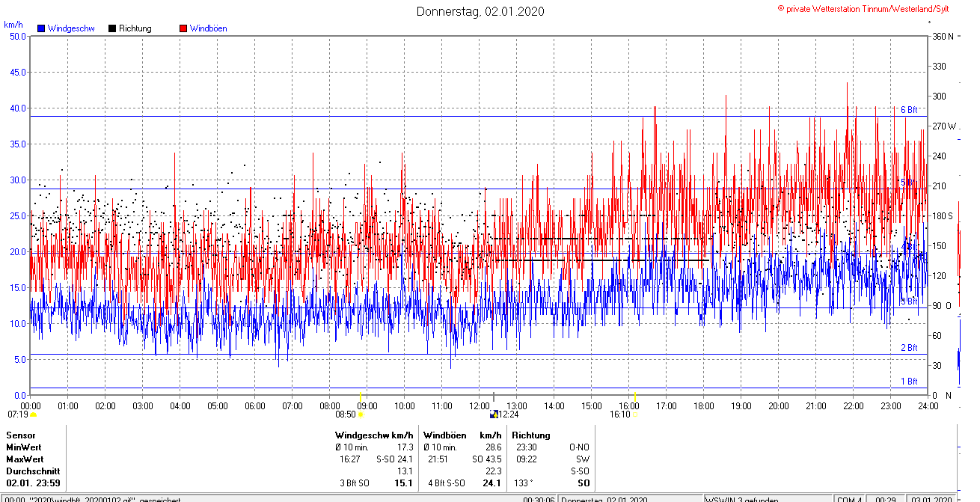The width and height of the screenshot is (980, 502).
Task: Click the sun-position icon beside 12:24
Action: [494, 414]
